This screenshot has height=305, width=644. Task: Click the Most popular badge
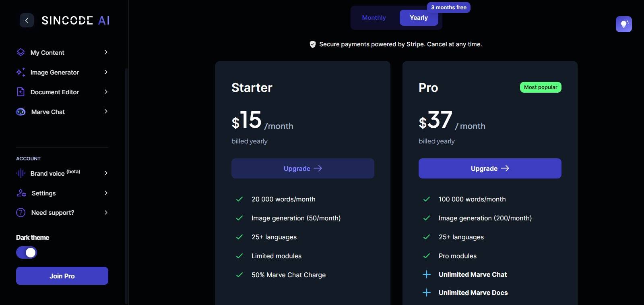541,87
